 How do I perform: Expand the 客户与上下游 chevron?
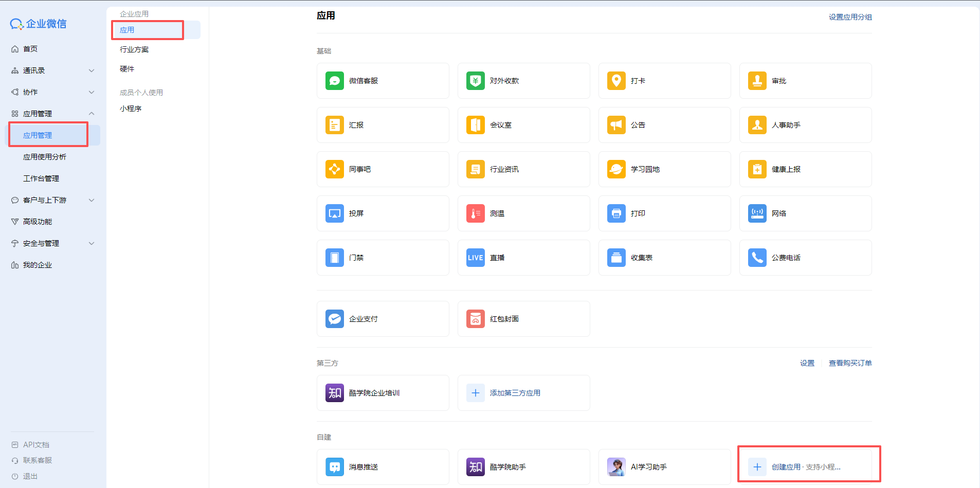(92, 200)
